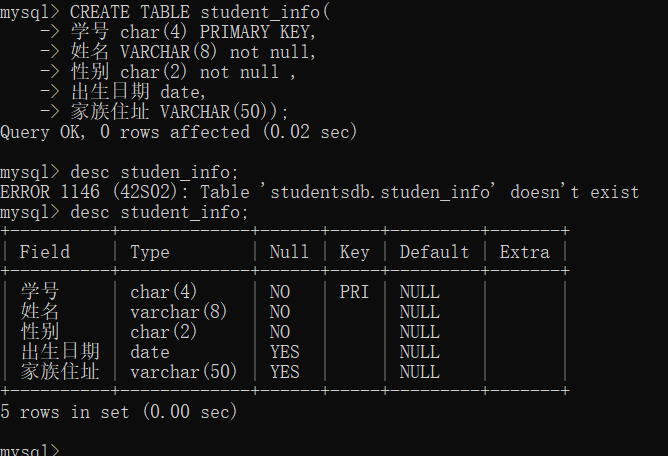Viewport: 668px width, 456px height.
Task: Click the Query OK result message
Action: (x=178, y=132)
